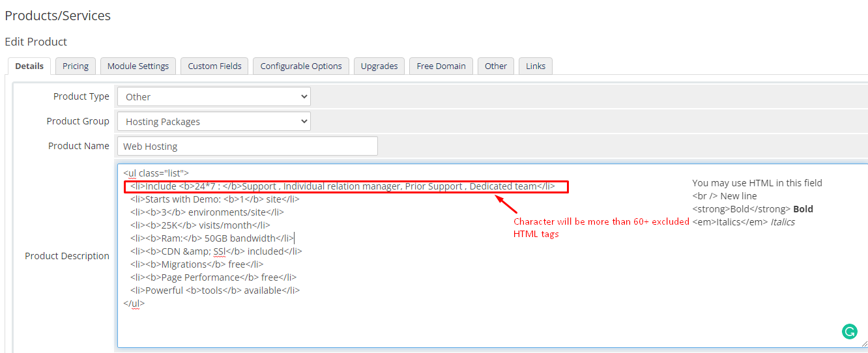Screen dimensions: 868x353
Task: Open the Product Type dropdown
Action: pos(214,96)
